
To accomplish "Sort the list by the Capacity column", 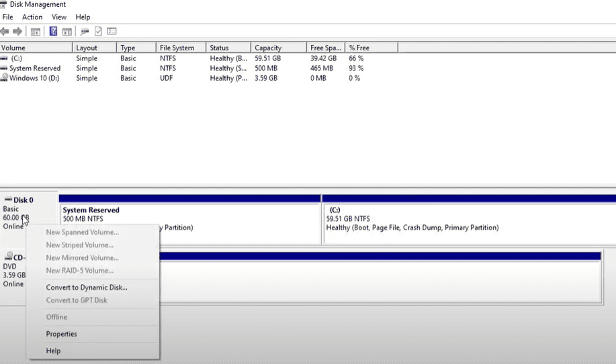I will (267, 48).
